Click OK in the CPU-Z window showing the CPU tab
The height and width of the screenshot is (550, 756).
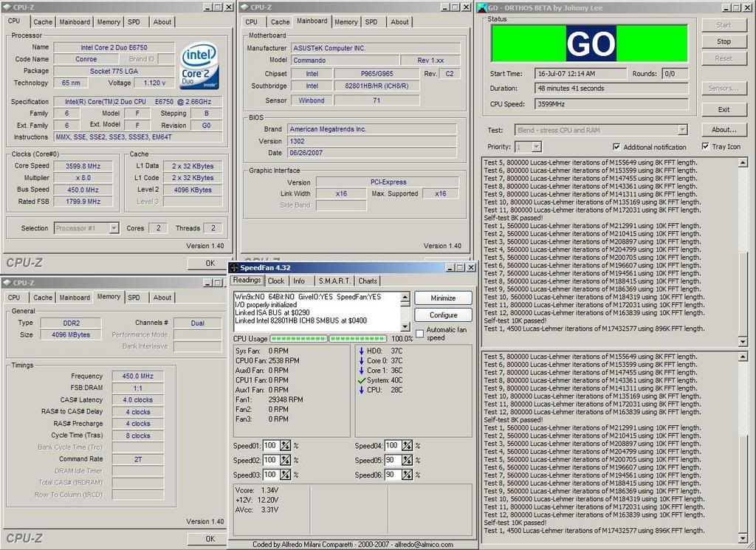pyautogui.click(x=210, y=263)
